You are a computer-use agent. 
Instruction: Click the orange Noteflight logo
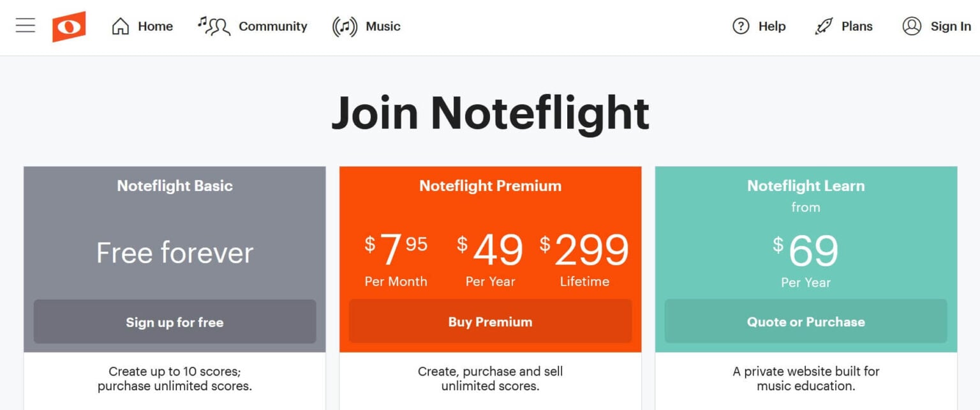(x=69, y=26)
